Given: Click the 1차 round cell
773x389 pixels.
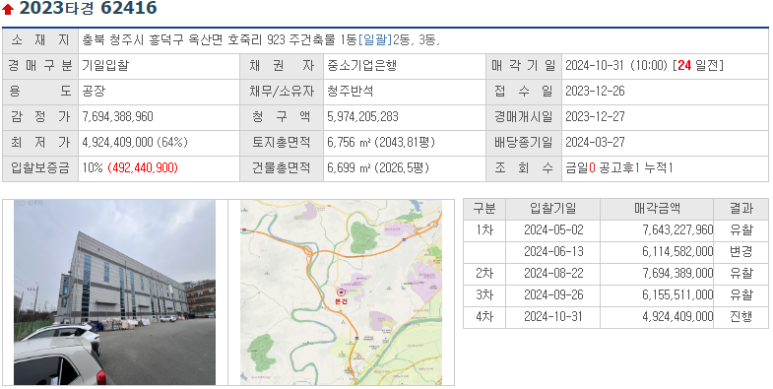Looking at the screenshot, I should coord(484,230).
